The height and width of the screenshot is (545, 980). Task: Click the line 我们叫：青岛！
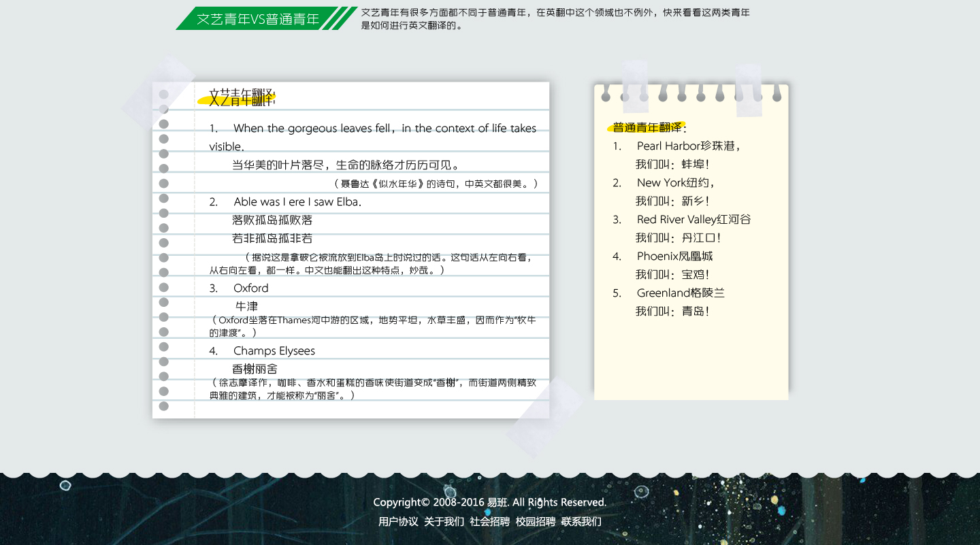point(672,311)
